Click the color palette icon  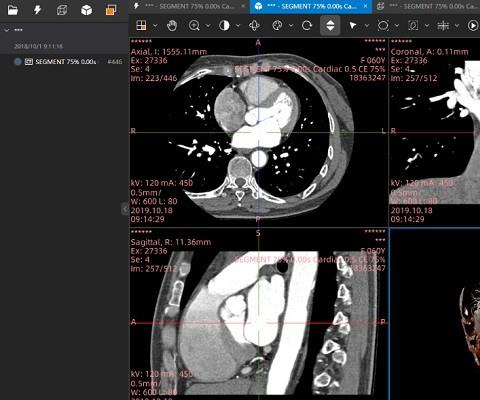point(277,26)
